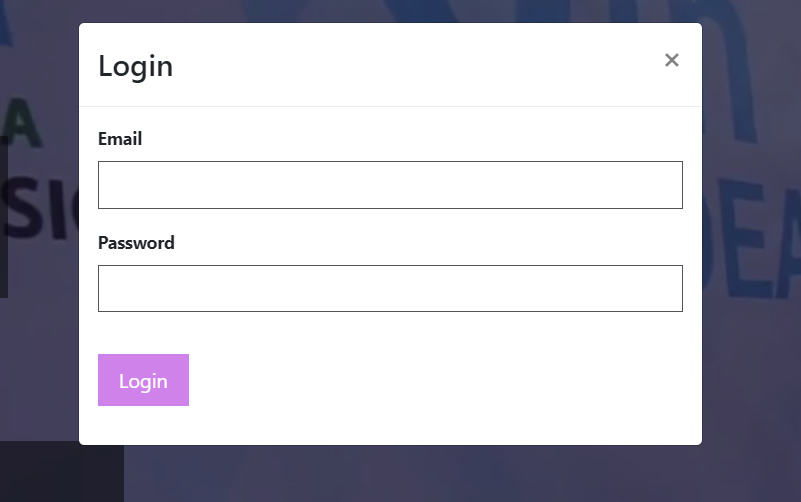
Task: Click the gap between Email box and Password label
Action: [390, 221]
